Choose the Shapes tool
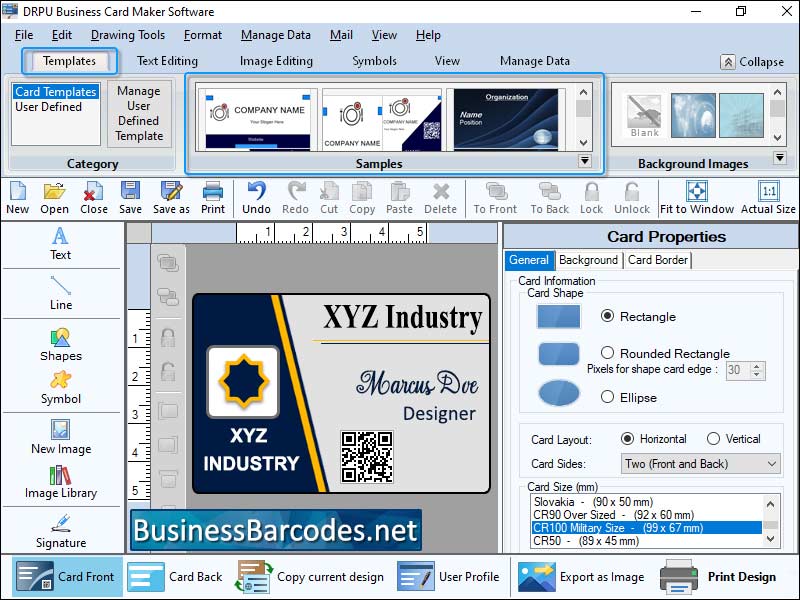800x600 pixels. pyautogui.click(x=60, y=348)
